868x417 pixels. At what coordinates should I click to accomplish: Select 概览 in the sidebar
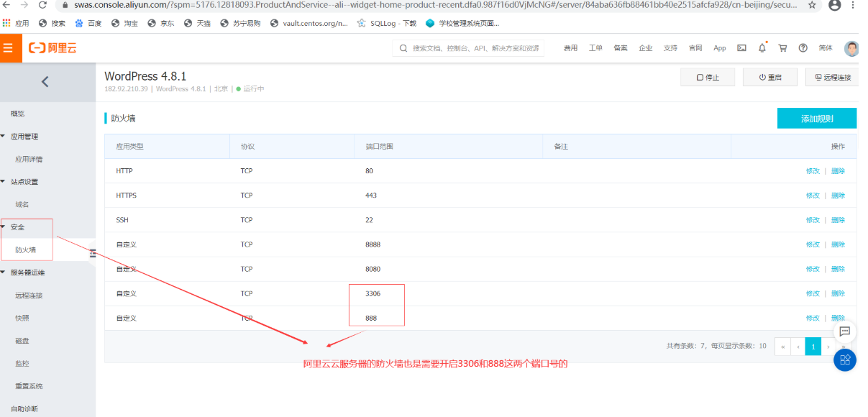tap(17, 114)
